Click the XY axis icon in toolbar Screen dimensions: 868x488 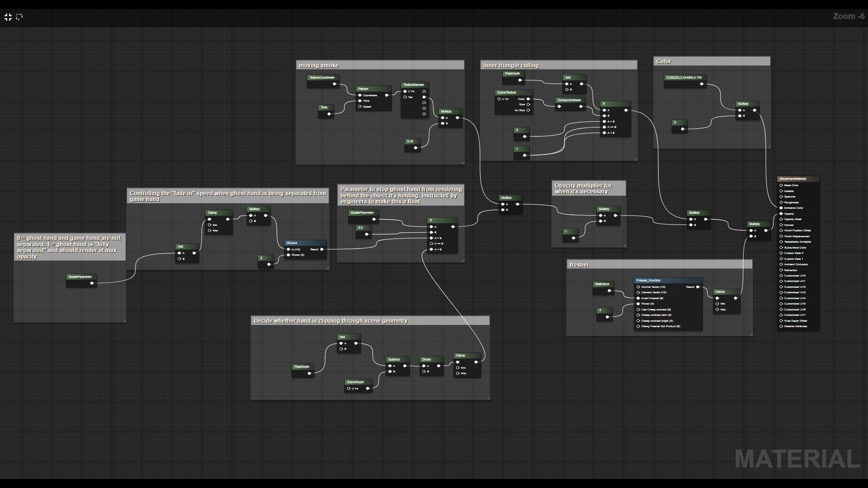[x=19, y=17]
